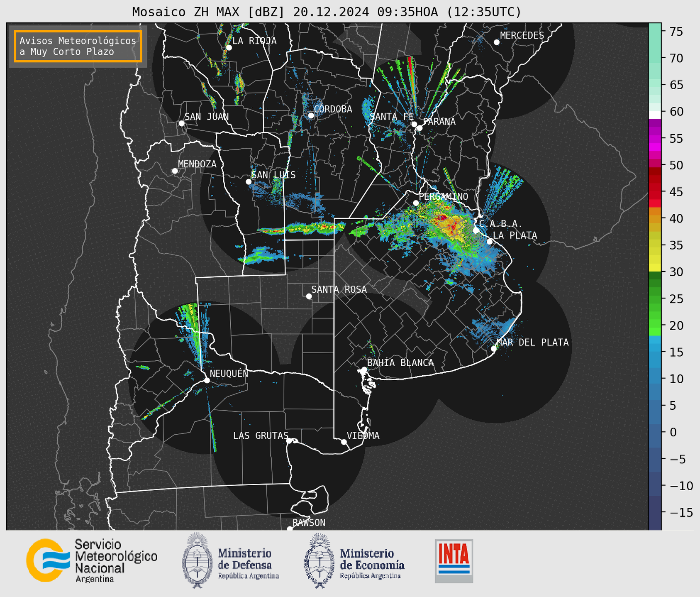Click the SAN JUAN city marker dot

(181, 123)
